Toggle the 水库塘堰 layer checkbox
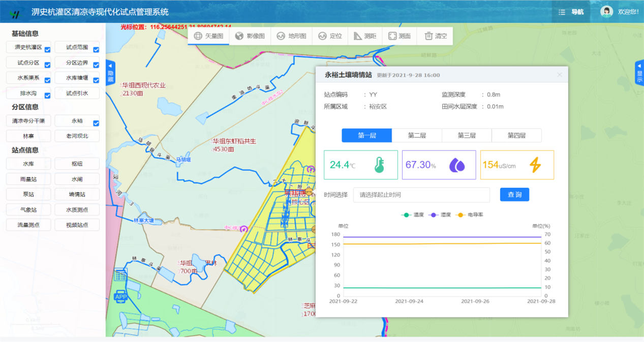The height and width of the screenshot is (342, 644). (96, 80)
